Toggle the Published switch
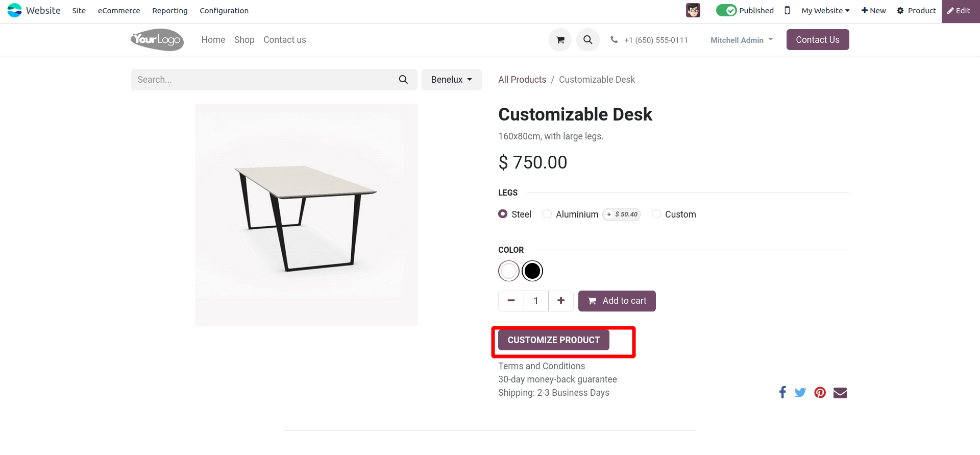This screenshot has height=455, width=980. tap(726, 10)
